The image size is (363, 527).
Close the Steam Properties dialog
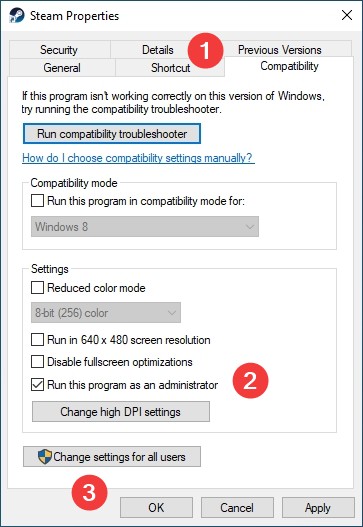[x=347, y=15]
